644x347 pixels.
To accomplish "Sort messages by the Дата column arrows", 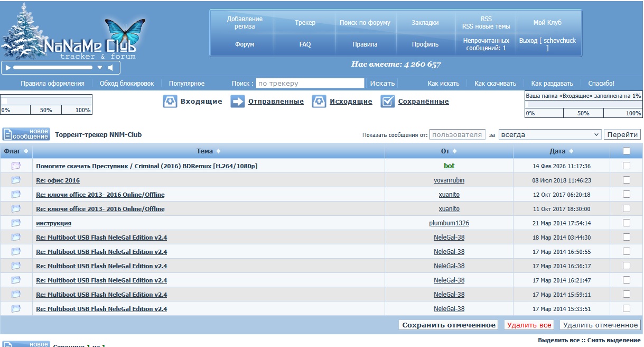I will (572, 151).
